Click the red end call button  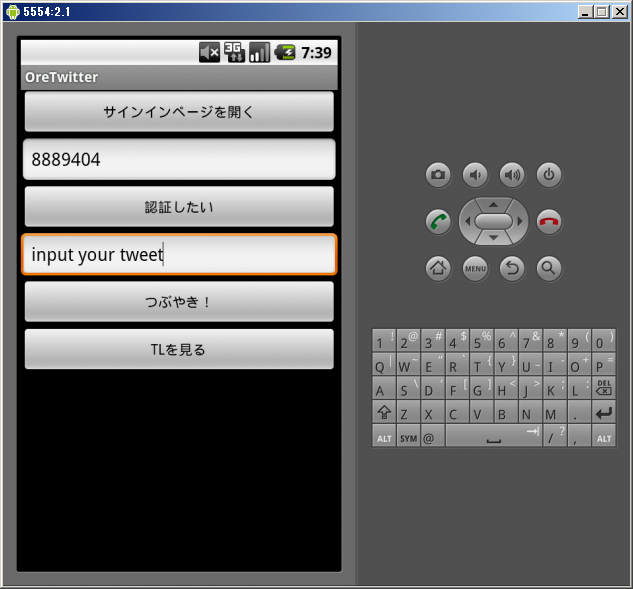click(x=549, y=222)
